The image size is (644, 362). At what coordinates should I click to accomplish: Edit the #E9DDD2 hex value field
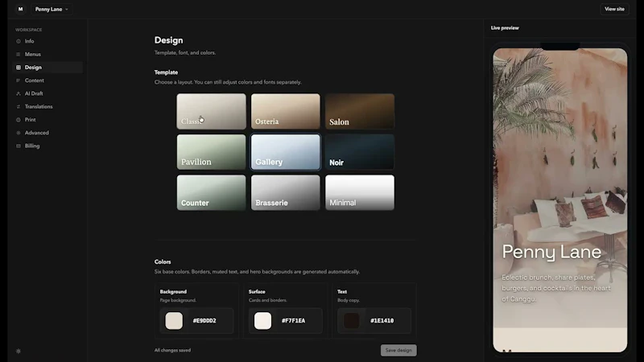tap(204, 320)
